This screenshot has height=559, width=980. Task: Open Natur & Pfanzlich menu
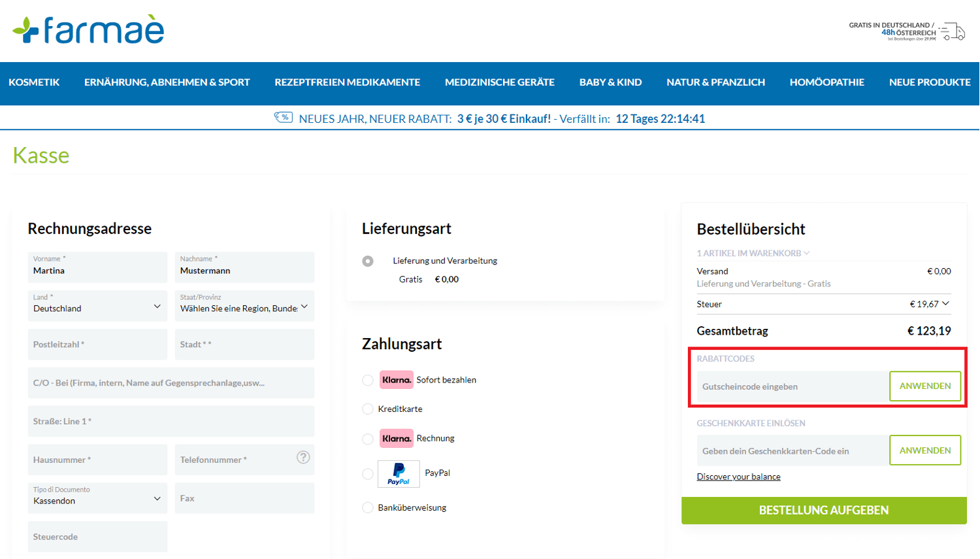[716, 82]
